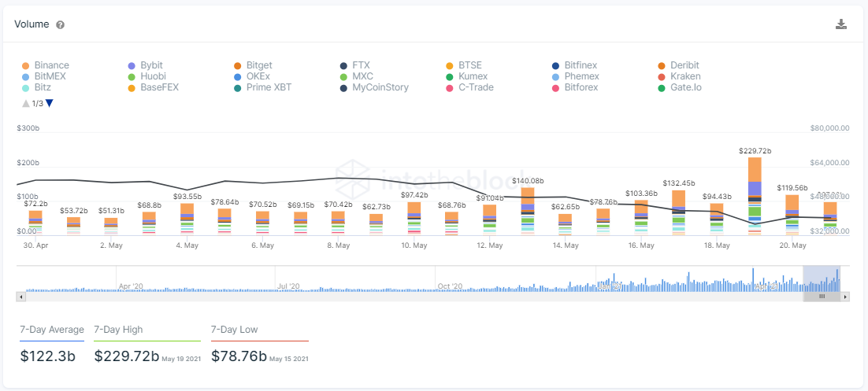The height and width of the screenshot is (391, 868).
Task: Hide Phemex series in legend
Action: point(576,76)
